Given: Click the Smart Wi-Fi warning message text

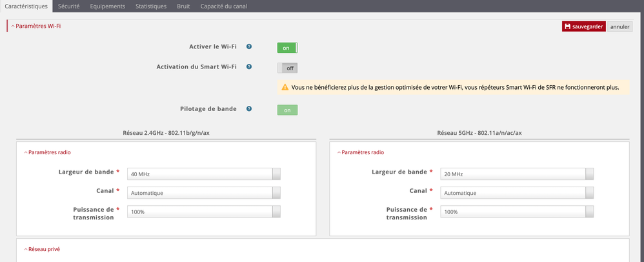Looking at the screenshot, I should click(455, 87).
